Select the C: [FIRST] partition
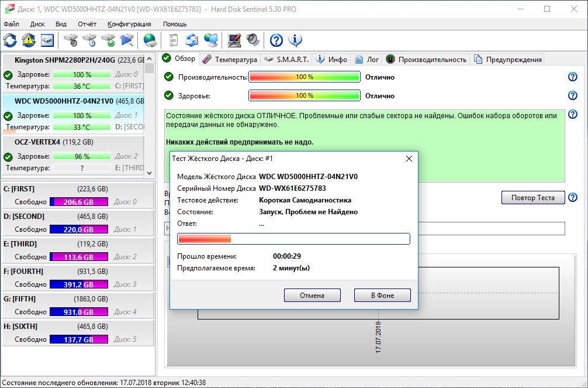This screenshot has height=388, width=588. (78, 195)
